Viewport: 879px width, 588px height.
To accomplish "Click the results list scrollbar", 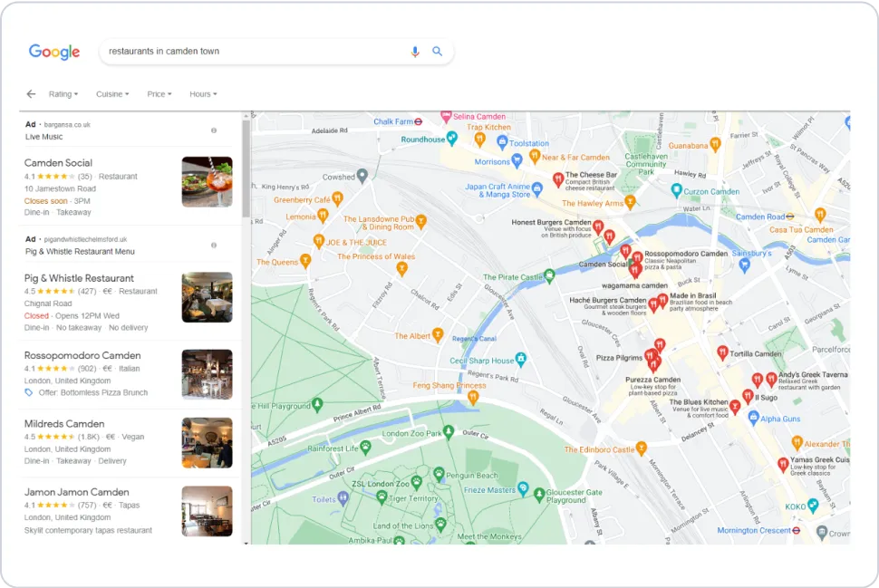I will (x=246, y=172).
